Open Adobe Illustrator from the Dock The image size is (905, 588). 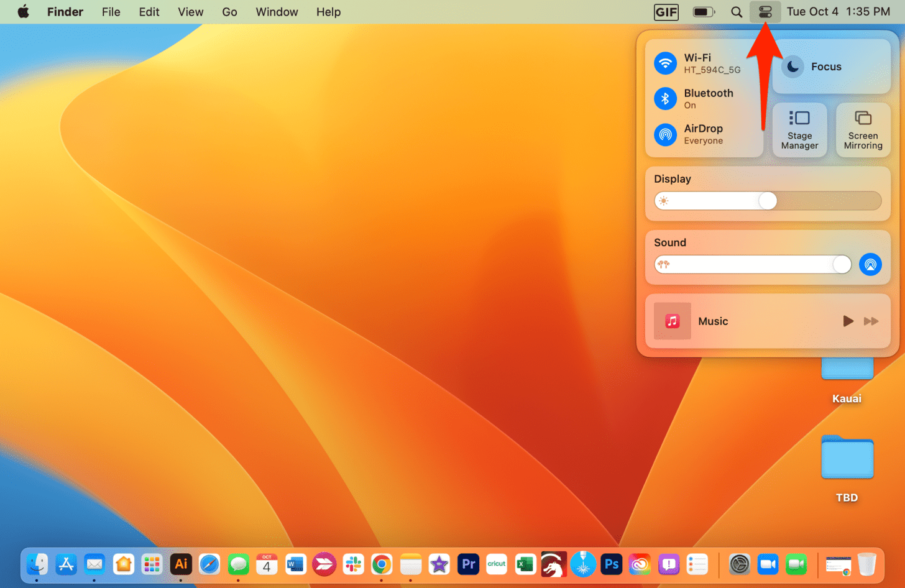[x=181, y=564]
